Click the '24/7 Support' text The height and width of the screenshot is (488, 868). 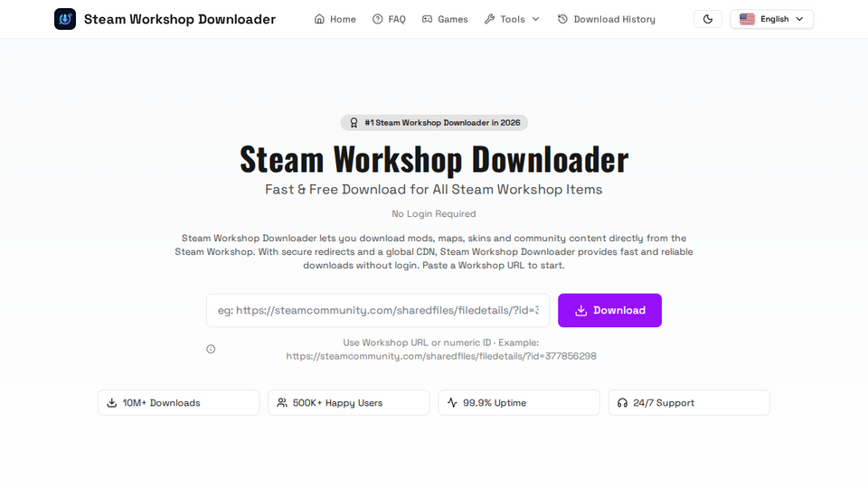pyautogui.click(x=663, y=403)
